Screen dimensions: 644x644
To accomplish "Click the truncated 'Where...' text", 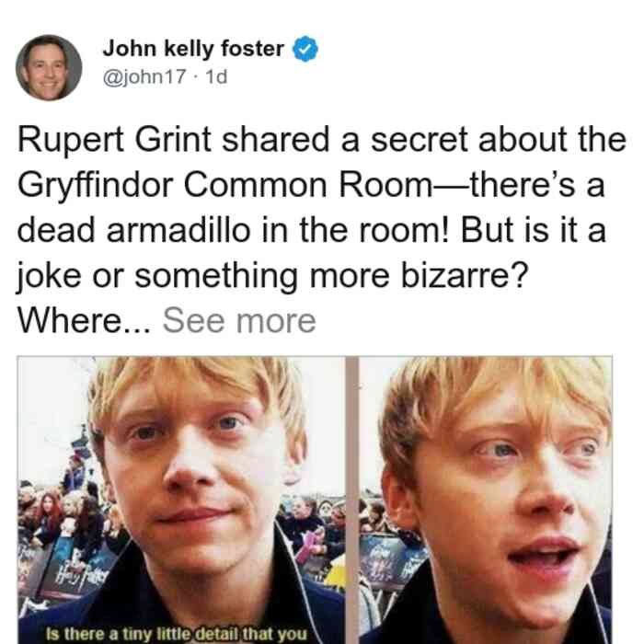I will point(85,320).
